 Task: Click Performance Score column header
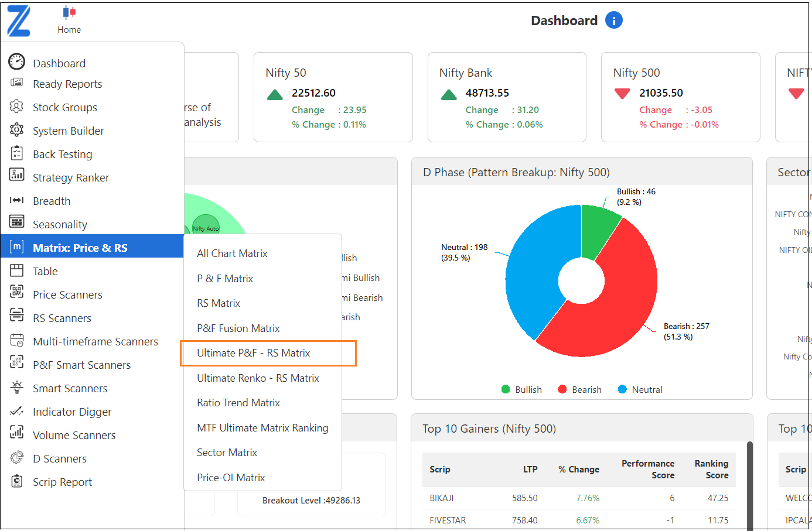point(648,470)
